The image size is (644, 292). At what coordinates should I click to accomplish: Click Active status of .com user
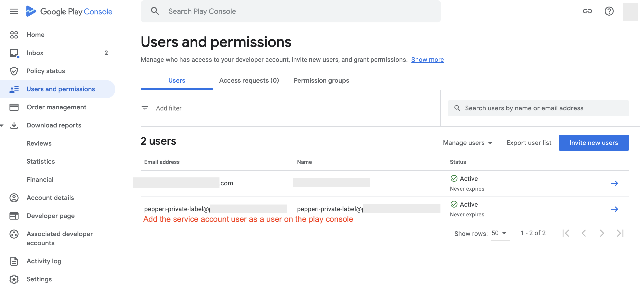point(464,179)
